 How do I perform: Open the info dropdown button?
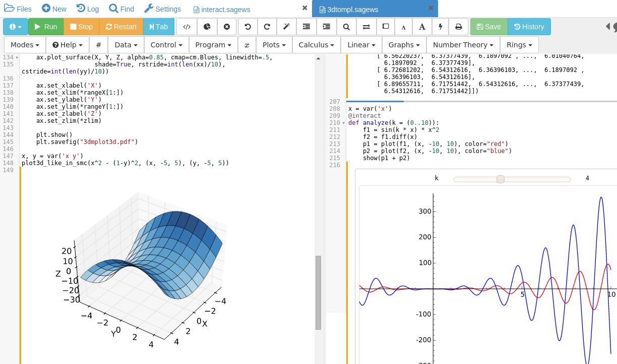pyautogui.click(x=16, y=27)
